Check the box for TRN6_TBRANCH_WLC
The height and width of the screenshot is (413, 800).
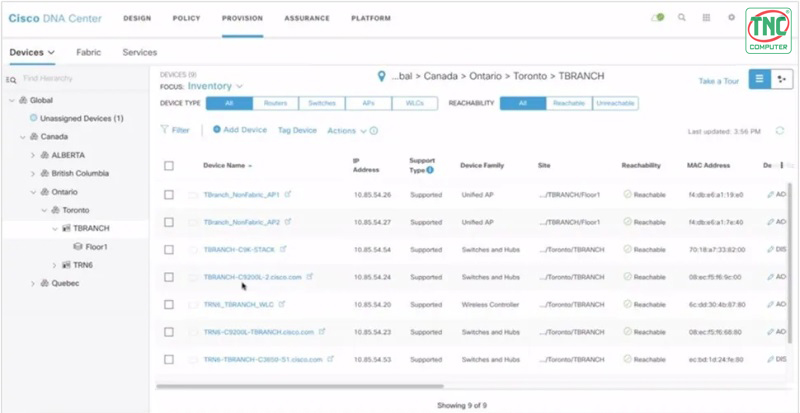[x=169, y=305]
